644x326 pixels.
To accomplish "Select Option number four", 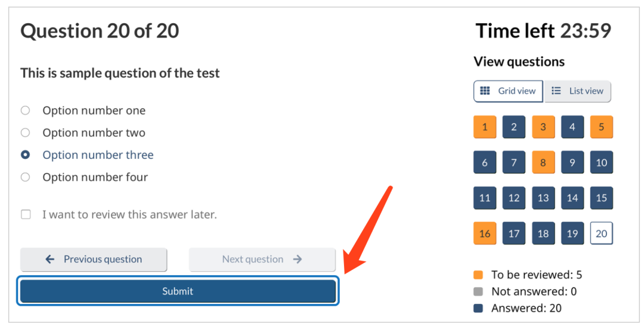I will (26, 177).
